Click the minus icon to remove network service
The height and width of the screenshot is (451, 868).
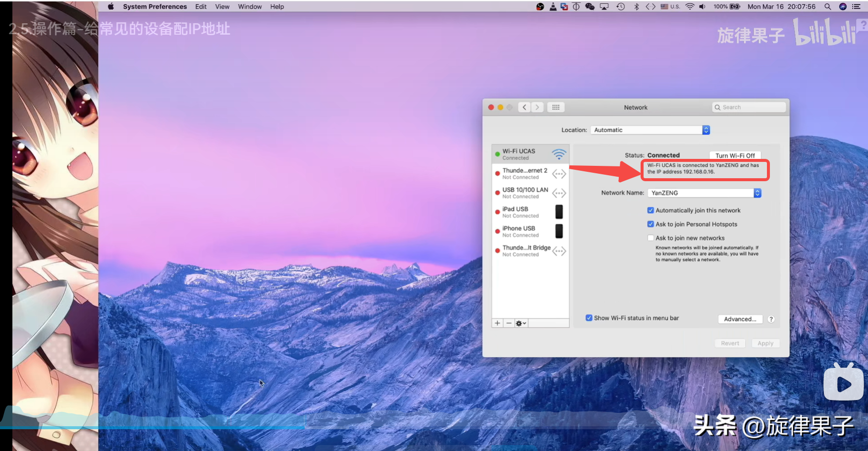tap(509, 323)
